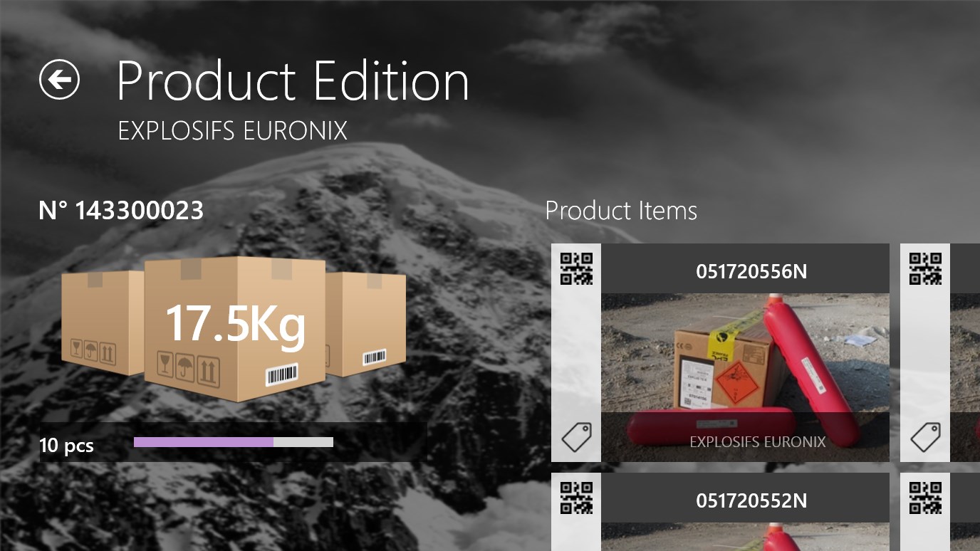Click the Product Items section heading

point(621,211)
